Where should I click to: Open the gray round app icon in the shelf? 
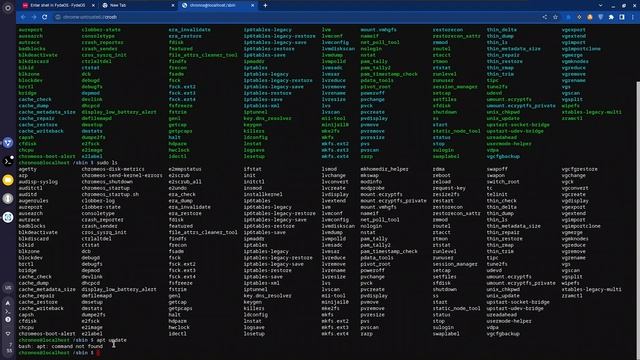tap(8, 198)
